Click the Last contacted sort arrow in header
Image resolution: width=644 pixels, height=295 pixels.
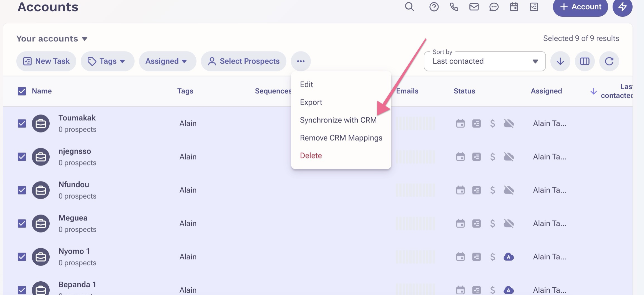coord(593,91)
